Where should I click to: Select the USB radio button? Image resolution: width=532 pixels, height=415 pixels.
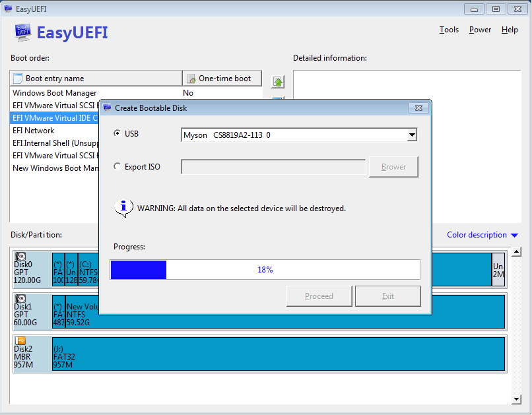tap(117, 133)
